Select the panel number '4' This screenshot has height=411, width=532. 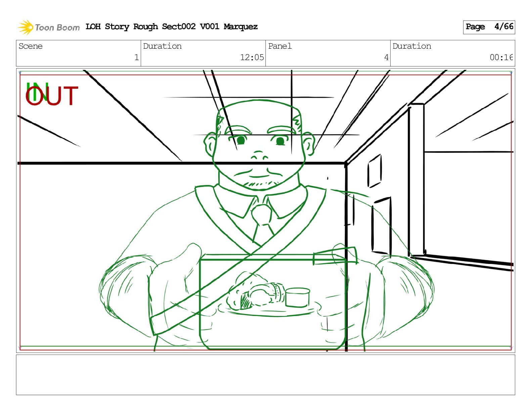tap(386, 57)
